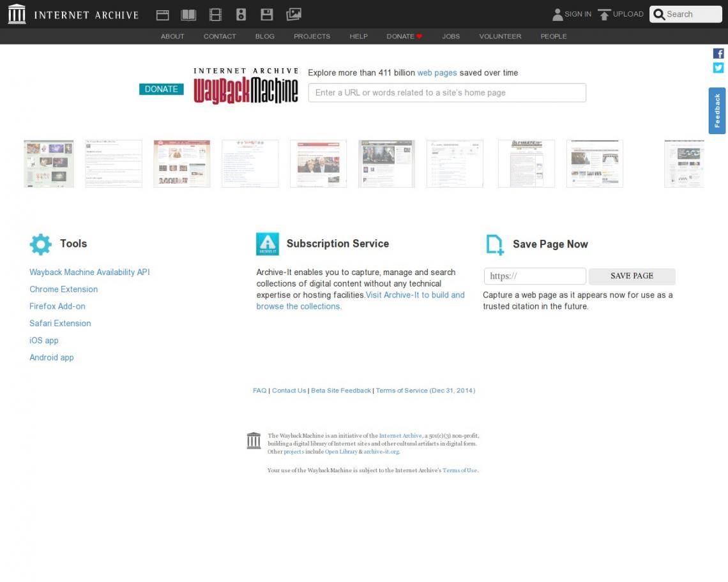728x582 pixels.
Task: Click the SIGN IN text link
Action: (x=577, y=15)
